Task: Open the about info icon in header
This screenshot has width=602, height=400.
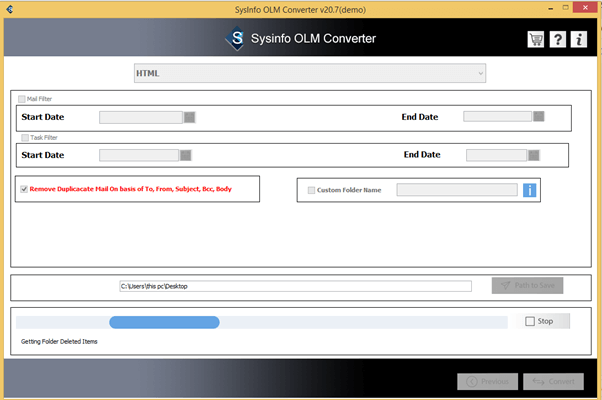Action: click(579, 39)
